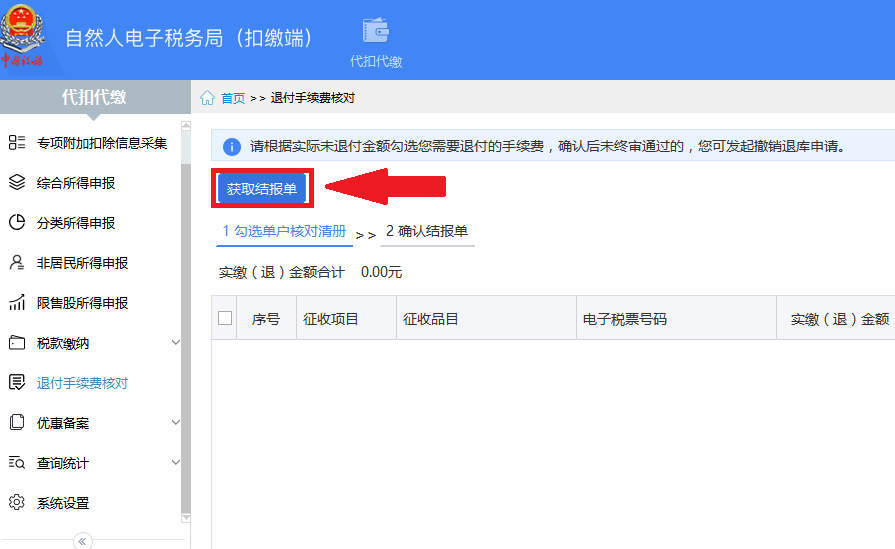This screenshot has height=549, width=895.
Task: Open the 代扣代缴 wallet icon in header
Action: coord(376,30)
